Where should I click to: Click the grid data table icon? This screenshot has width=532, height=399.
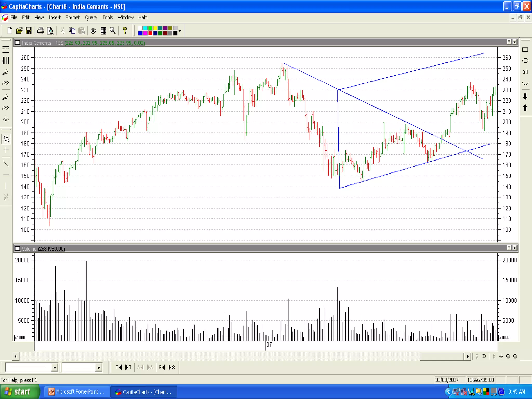tap(103, 31)
